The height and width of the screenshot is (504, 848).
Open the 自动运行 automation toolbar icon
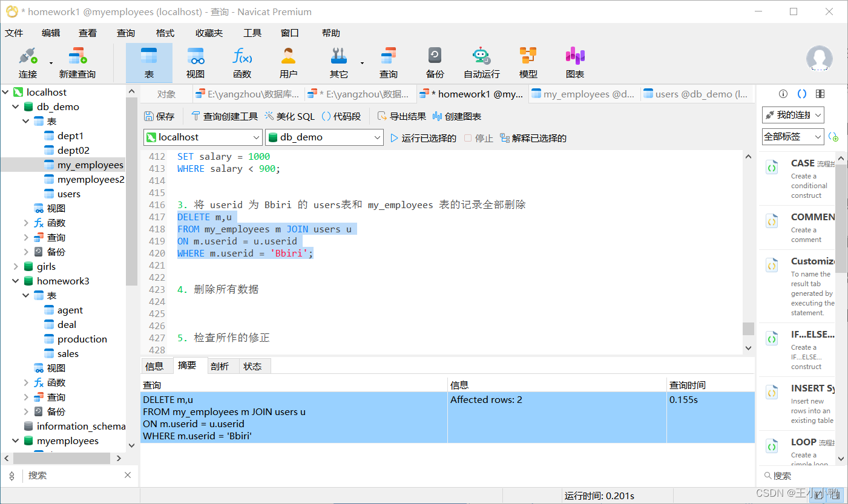click(x=482, y=63)
